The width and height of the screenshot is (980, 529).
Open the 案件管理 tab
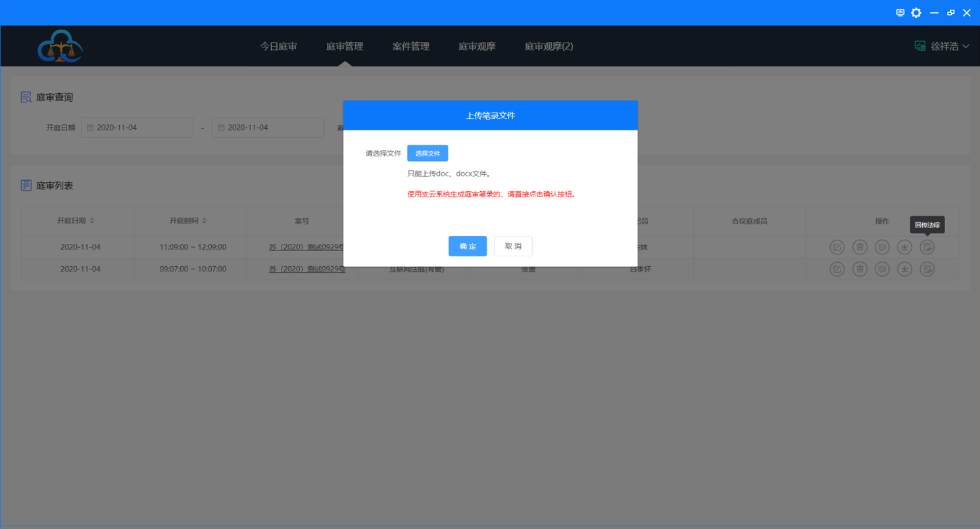pyautogui.click(x=410, y=47)
